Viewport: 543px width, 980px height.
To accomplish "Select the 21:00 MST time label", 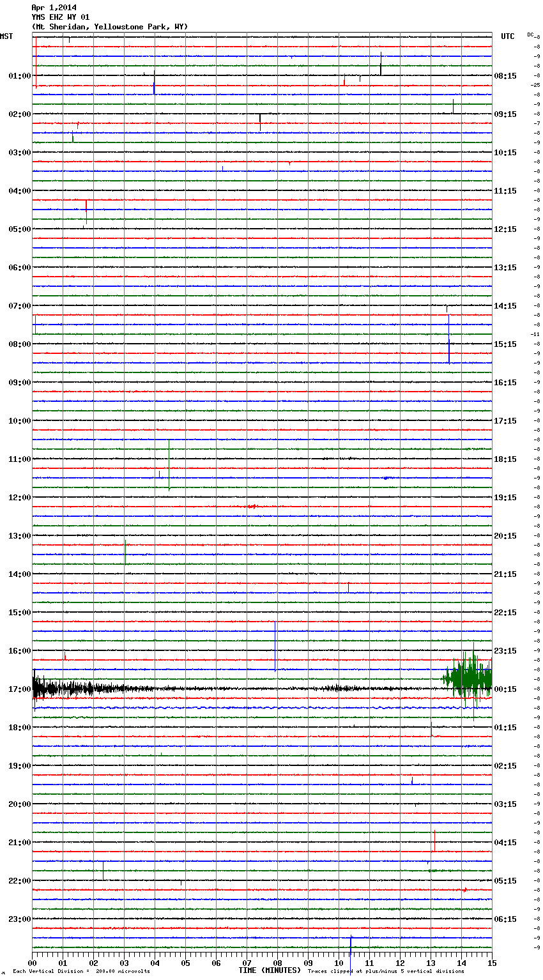I will pos(20,843).
